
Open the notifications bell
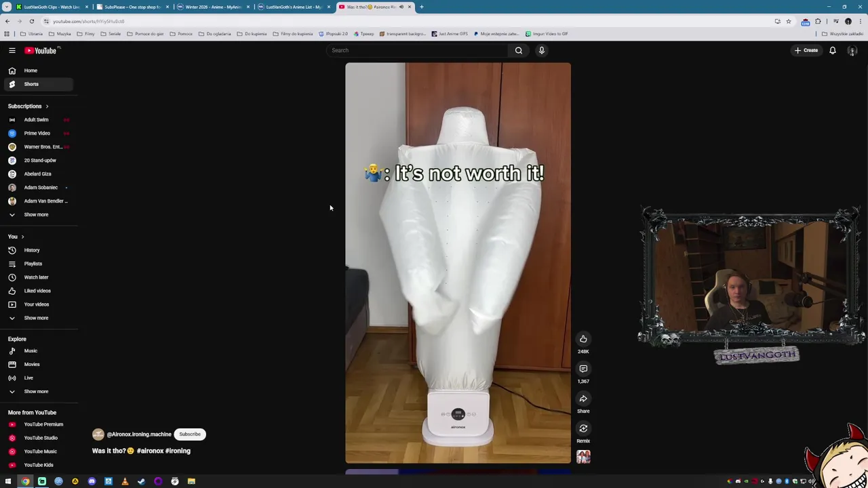pos(833,50)
